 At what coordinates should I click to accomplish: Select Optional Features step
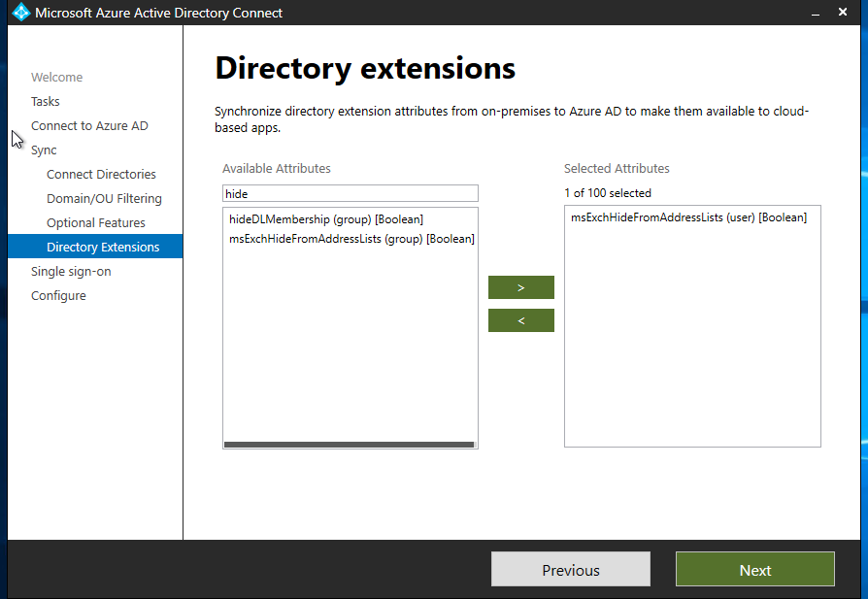[96, 223]
